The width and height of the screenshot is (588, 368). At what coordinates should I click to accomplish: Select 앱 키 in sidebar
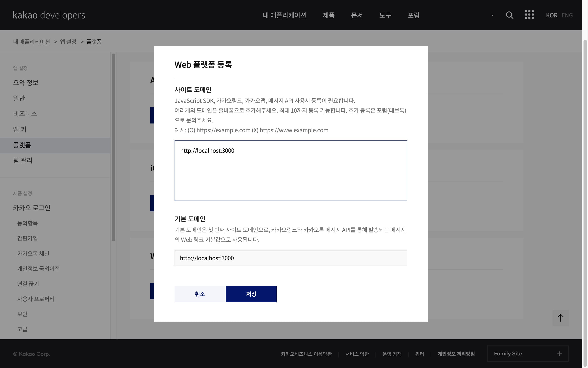point(20,129)
